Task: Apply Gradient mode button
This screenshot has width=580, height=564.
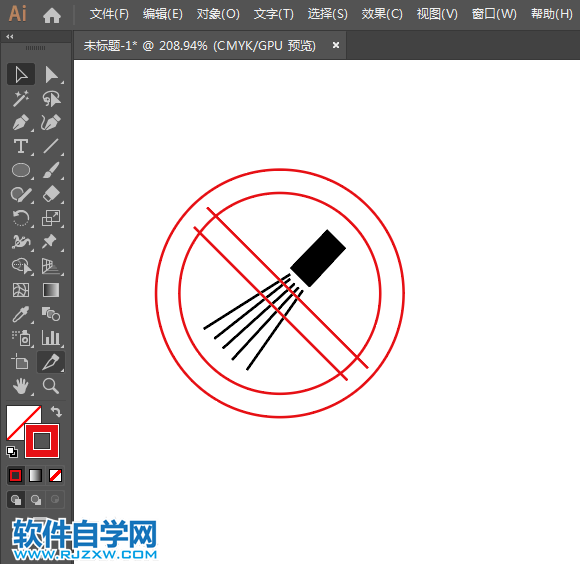Action: 36,476
